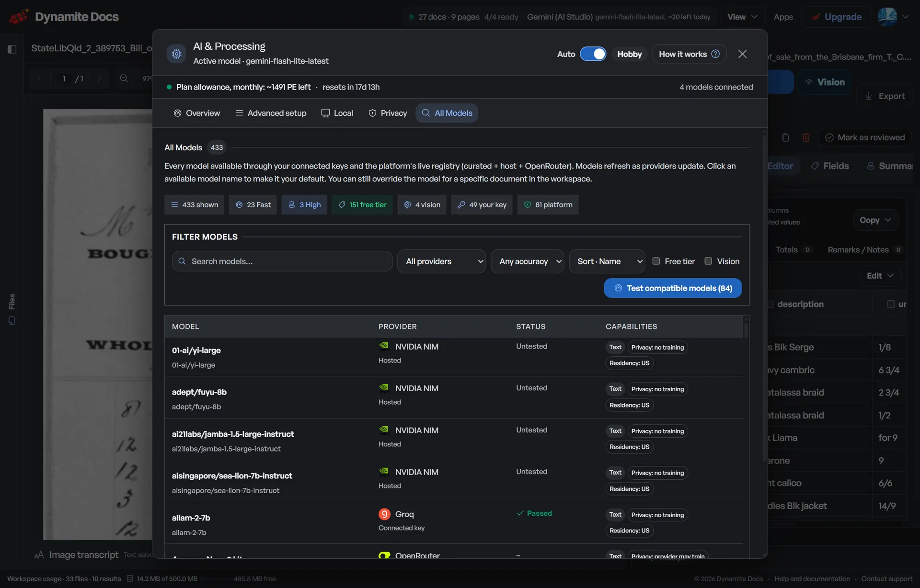Click the Hobby plan badge

pyautogui.click(x=629, y=54)
